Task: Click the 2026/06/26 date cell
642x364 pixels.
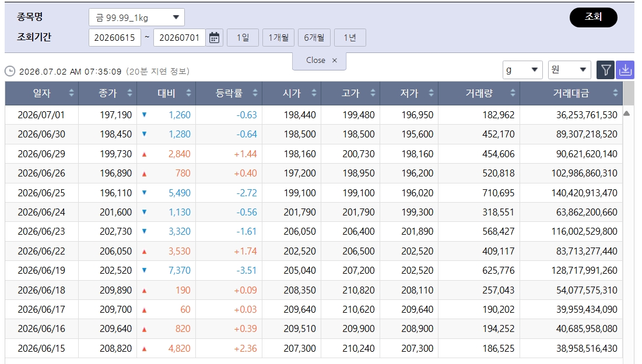Action: [41, 174]
